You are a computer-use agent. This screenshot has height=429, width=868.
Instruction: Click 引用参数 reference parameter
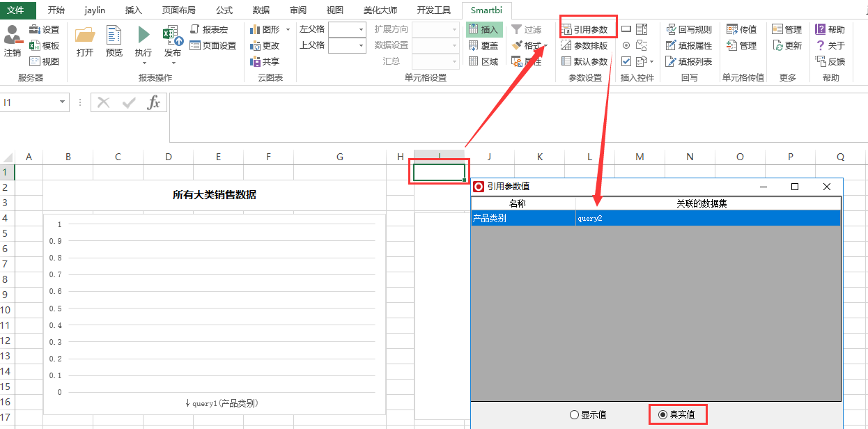(585, 30)
